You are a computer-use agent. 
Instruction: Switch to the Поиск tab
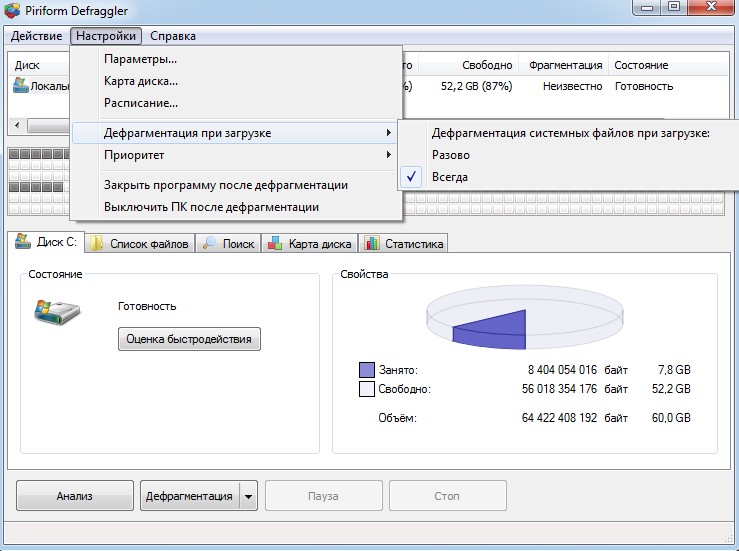tap(229, 243)
